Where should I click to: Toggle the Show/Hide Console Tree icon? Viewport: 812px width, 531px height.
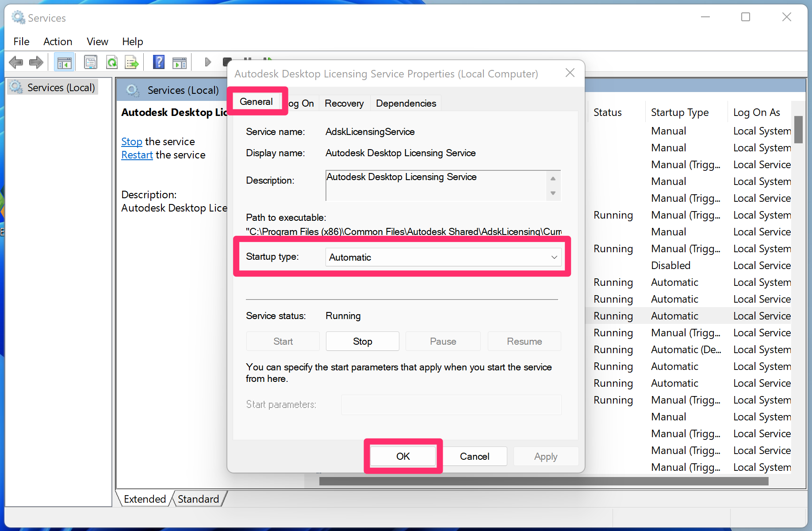point(64,62)
